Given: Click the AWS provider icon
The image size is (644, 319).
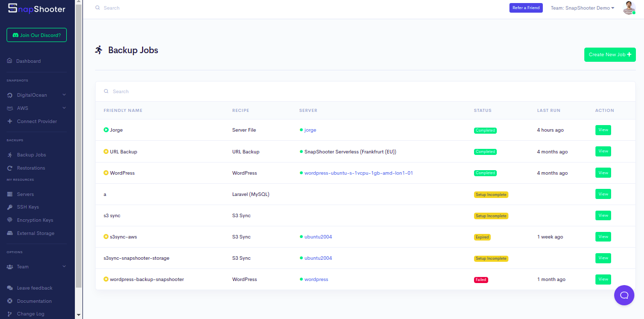Looking at the screenshot, I should [10, 108].
